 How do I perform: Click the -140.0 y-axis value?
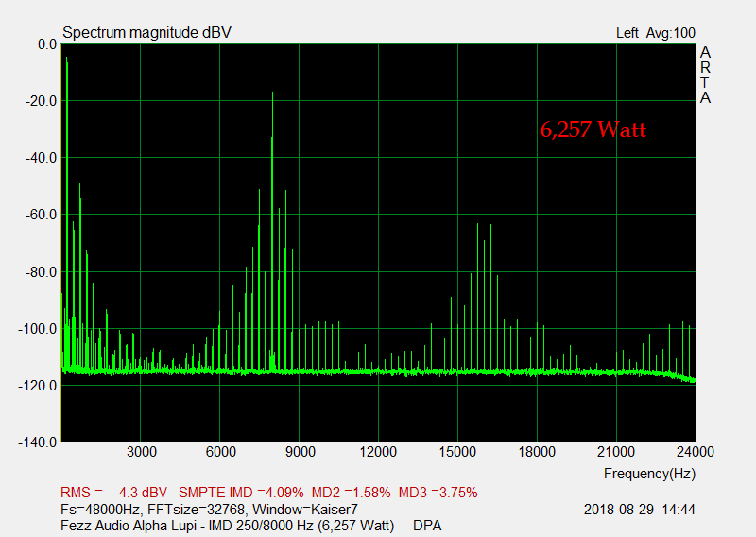point(38,442)
